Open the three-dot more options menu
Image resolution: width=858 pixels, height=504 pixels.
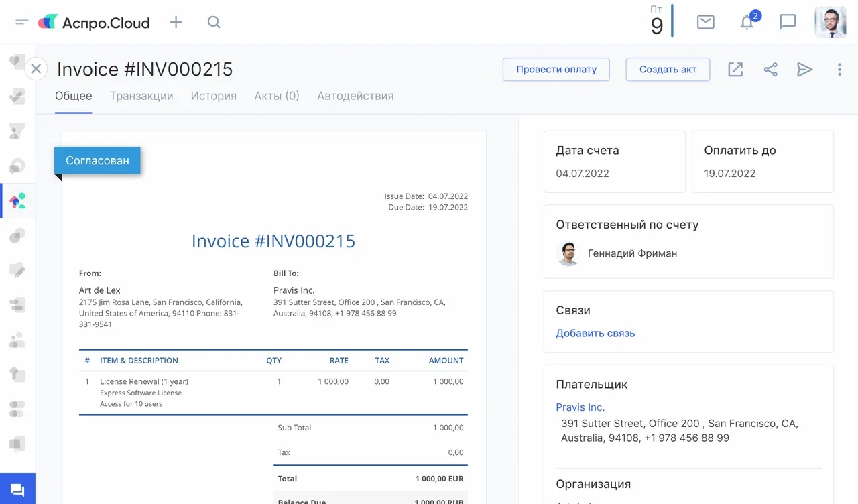(x=839, y=69)
